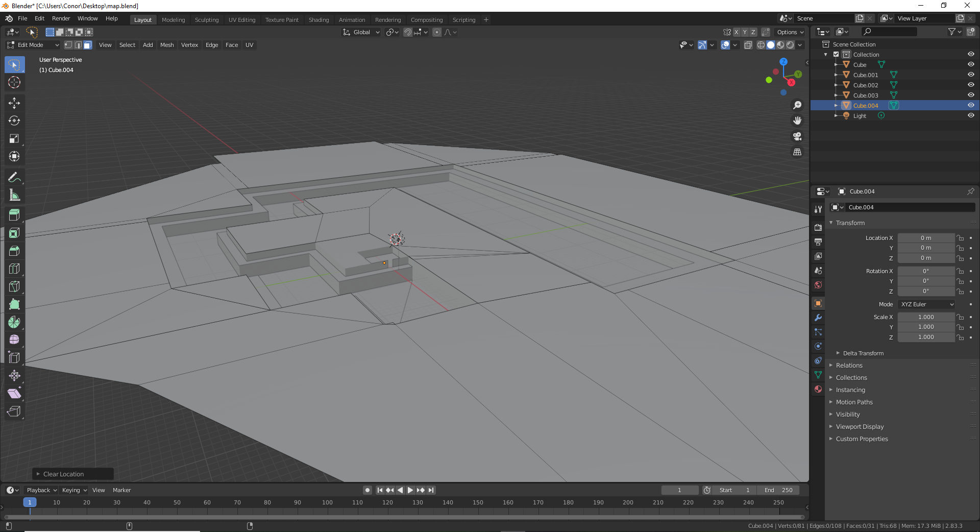This screenshot has width=980, height=532.
Task: Click the Keying button in timeline
Action: pyautogui.click(x=74, y=490)
